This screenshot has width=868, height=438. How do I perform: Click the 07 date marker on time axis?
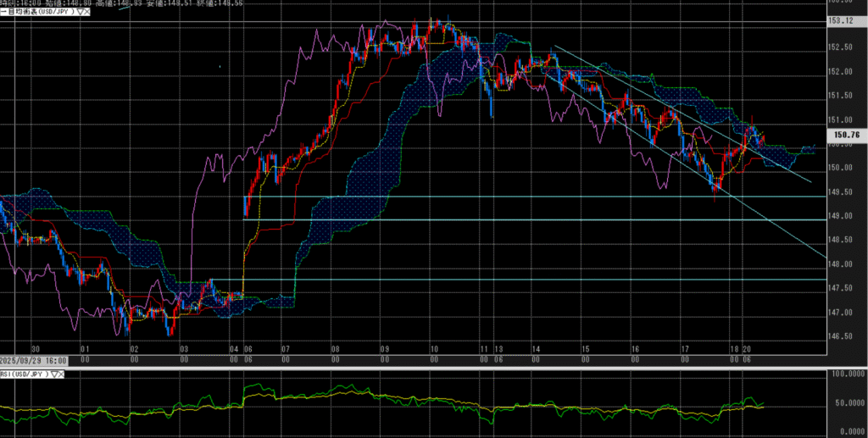286,348
